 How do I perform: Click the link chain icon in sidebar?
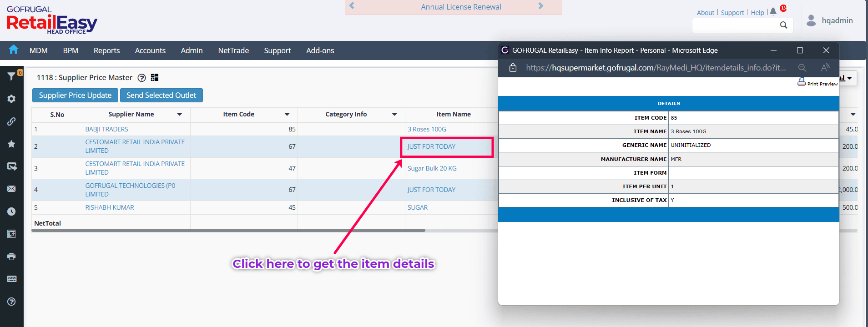11,121
